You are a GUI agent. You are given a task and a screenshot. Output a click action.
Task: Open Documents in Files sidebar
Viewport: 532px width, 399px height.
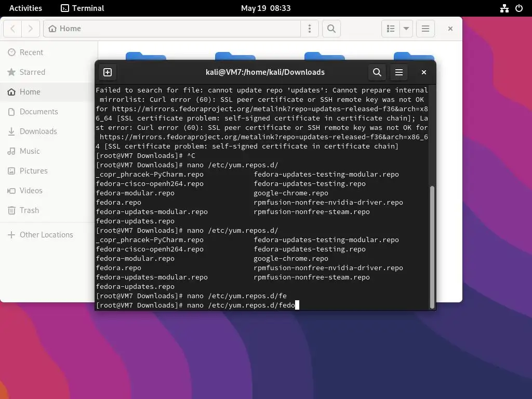pyautogui.click(x=49, y=111)
